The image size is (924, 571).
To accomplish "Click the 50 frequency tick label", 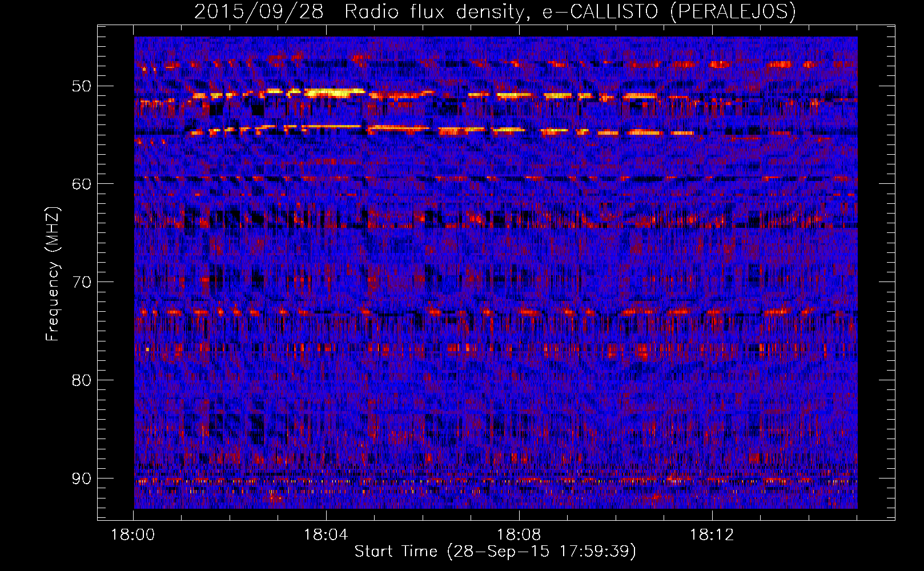I will coord(82,86).
